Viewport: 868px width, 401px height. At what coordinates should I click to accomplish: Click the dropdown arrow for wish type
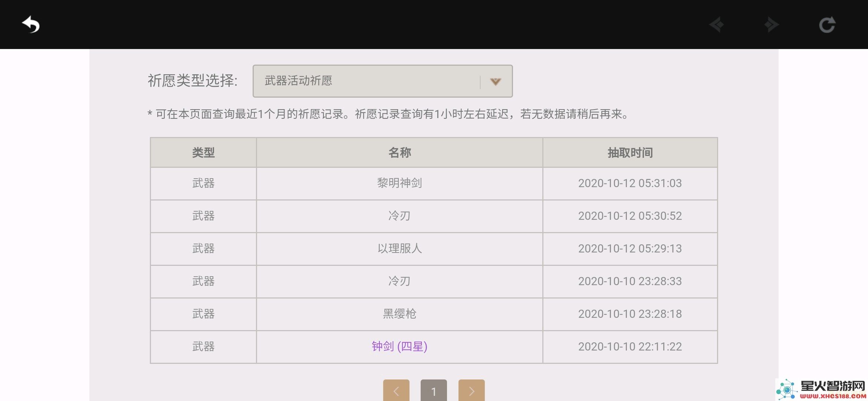[x=496, y=82]
